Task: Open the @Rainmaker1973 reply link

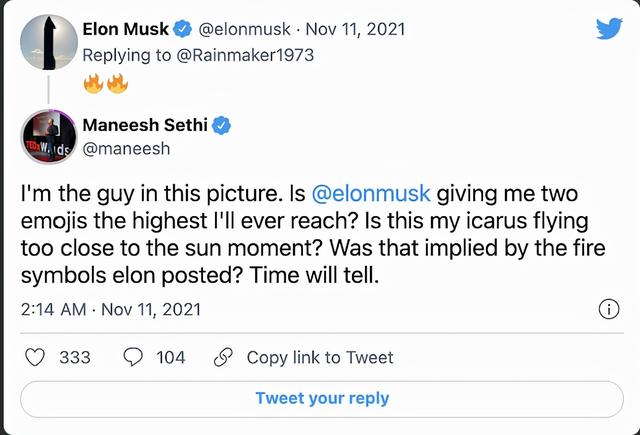Action: tap(247, 54)
